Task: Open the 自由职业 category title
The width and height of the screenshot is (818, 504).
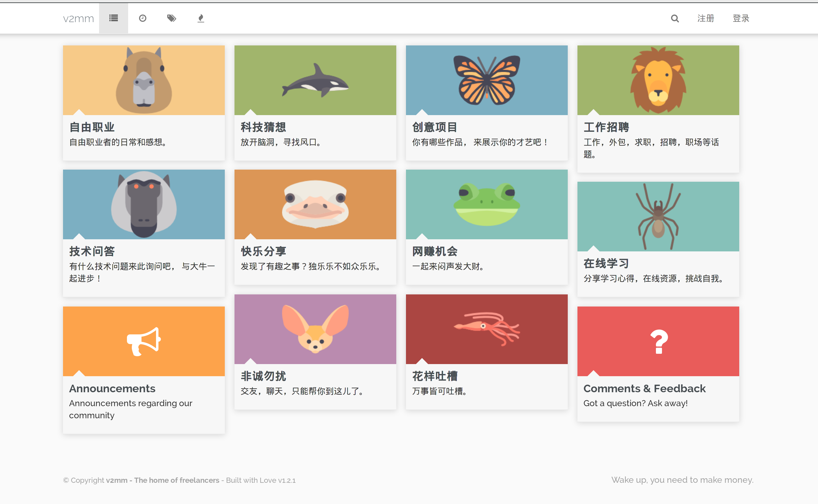Action: click(x=92, y=127)
